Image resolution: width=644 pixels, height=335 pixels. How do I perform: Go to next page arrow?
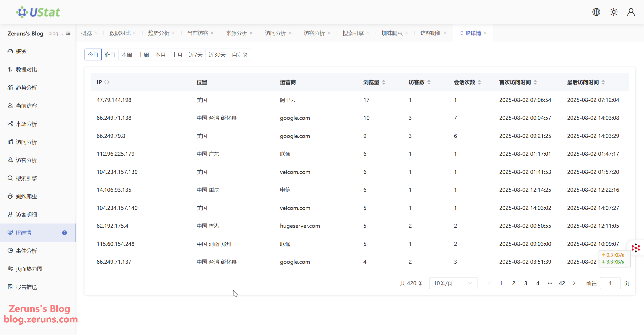pos(574,283)
